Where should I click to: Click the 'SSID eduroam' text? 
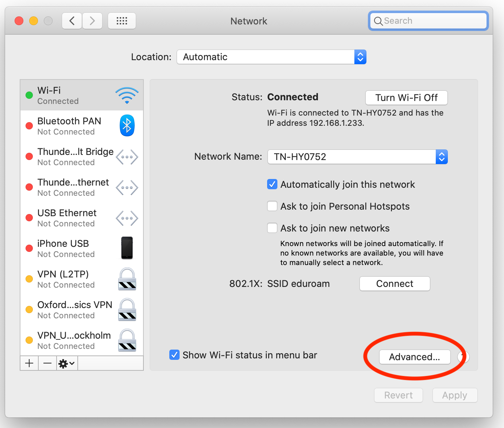tap(299, 284)
